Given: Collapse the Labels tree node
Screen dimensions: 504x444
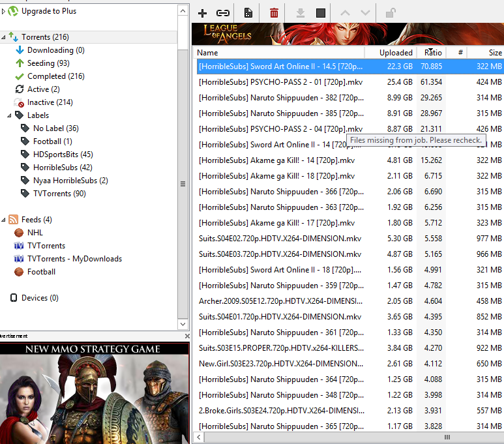Looking at the screenshot, I should (9, 115).
